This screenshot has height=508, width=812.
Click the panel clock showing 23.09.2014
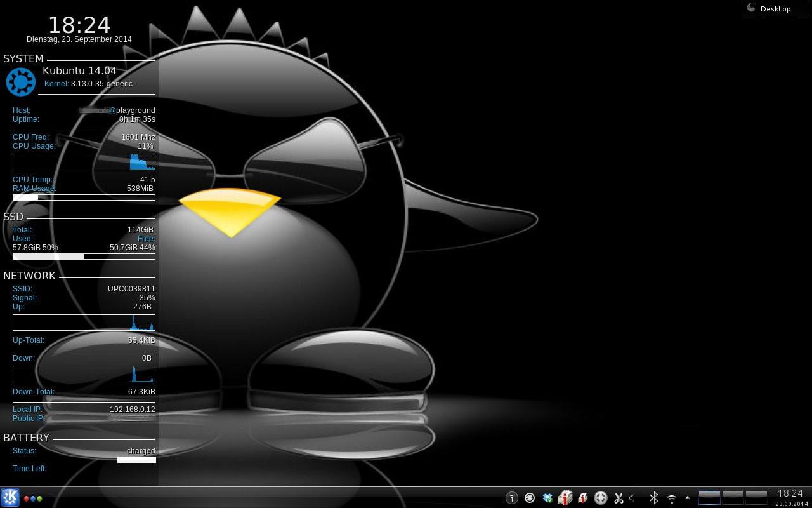[x=790, y=497]
